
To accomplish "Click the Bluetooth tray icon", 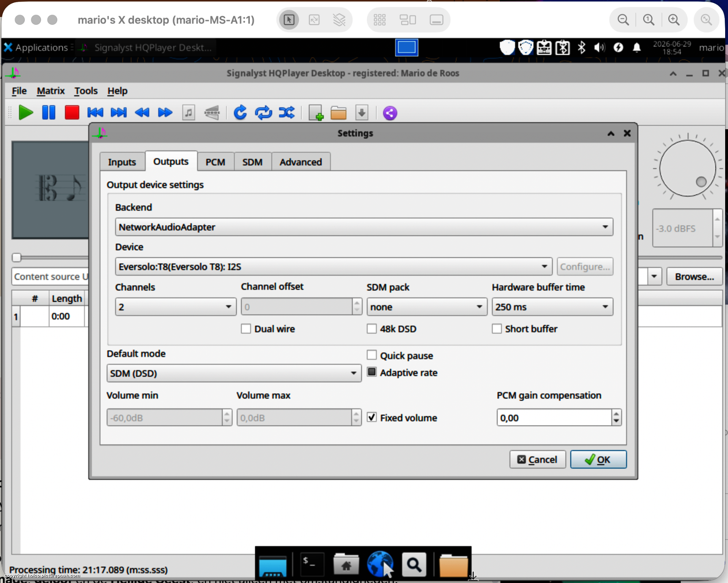I will pos(581,48).
